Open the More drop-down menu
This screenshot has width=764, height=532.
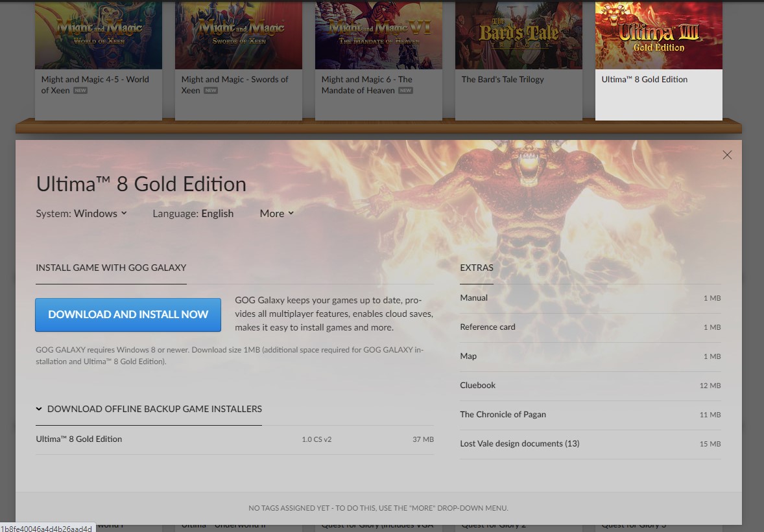tap(277, 213)
